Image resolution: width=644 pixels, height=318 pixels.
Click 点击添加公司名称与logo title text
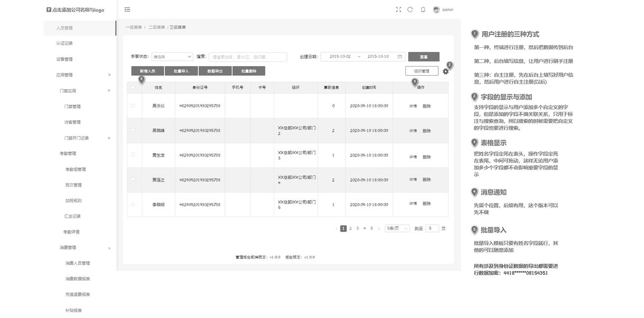(x=78, y=10)
